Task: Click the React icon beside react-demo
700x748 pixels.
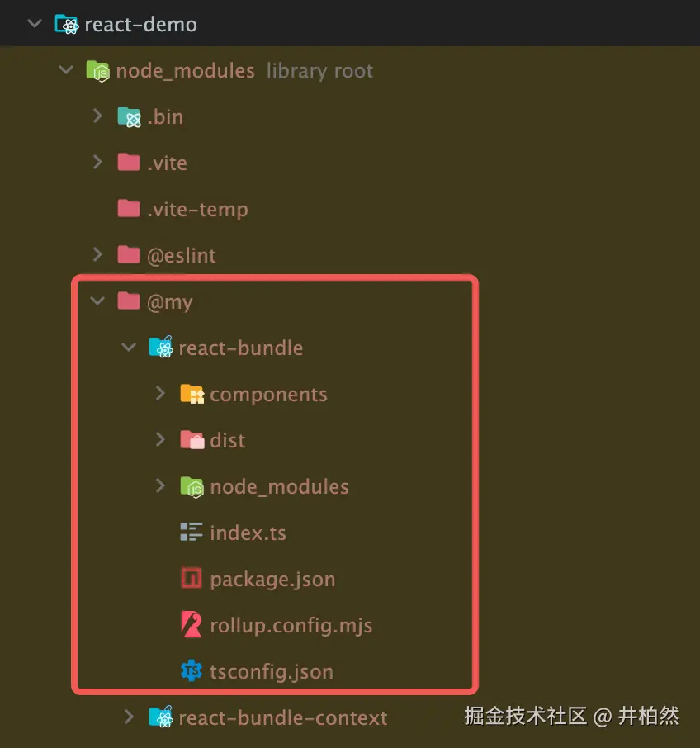Action: click(66, 24)
